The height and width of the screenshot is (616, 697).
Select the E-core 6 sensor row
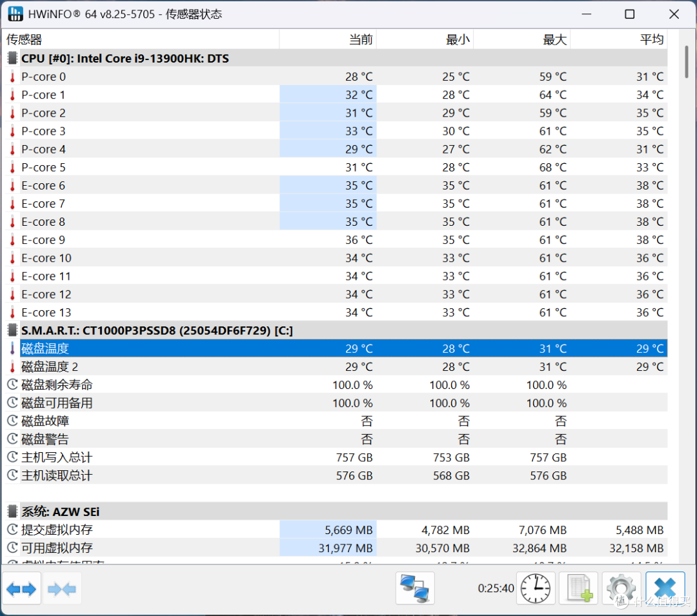[336, 185]
